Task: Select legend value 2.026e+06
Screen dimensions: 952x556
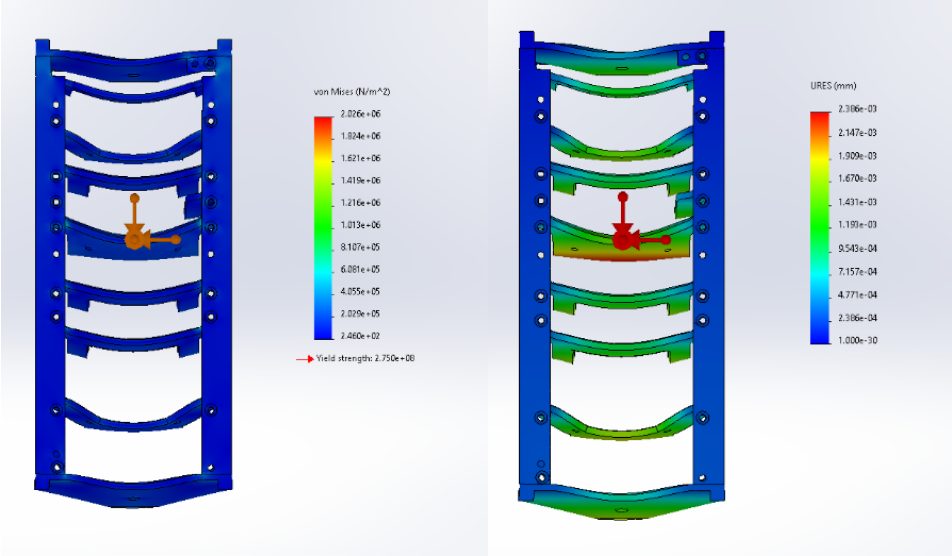Action: pos(361,114)
